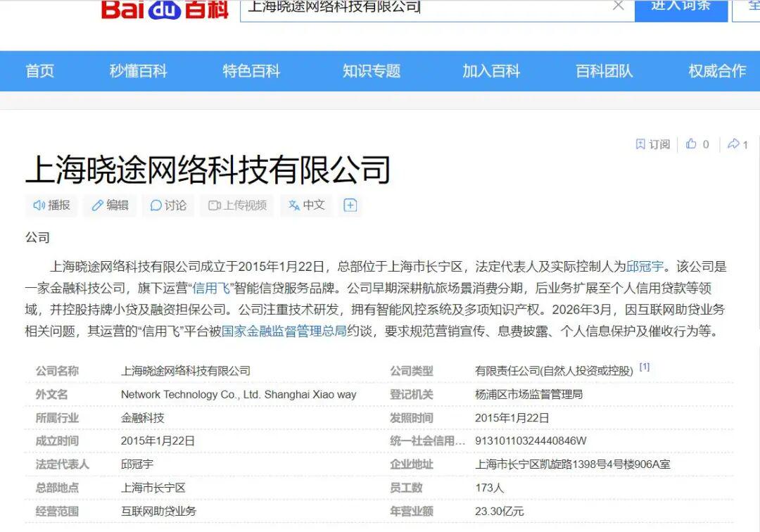
Task: Toggle 订阅 subscription bookmark
Action: point(652,144)
